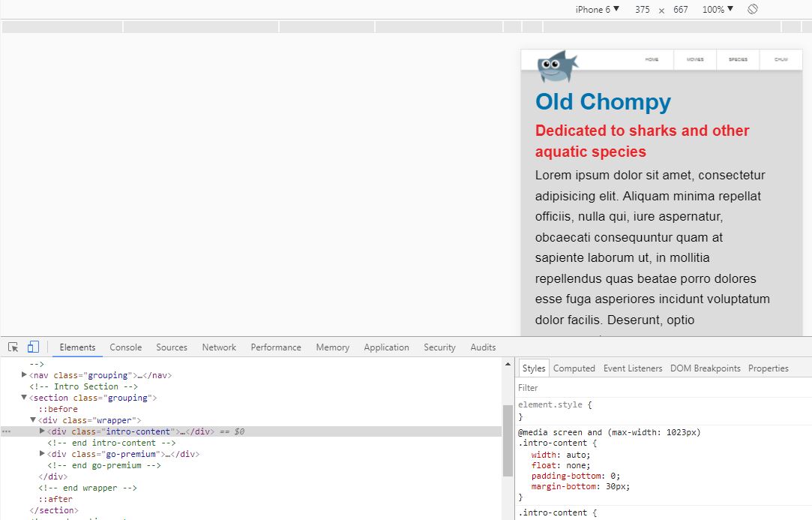Switch to the Computed styles tab
This screenshot has height=520, width=812.
[574, 368]
